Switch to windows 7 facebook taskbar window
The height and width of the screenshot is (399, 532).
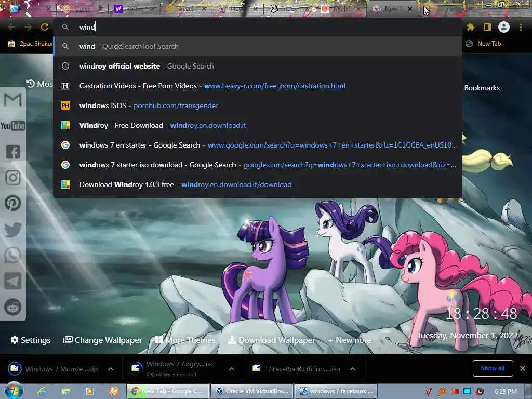(x=336, y=391)
